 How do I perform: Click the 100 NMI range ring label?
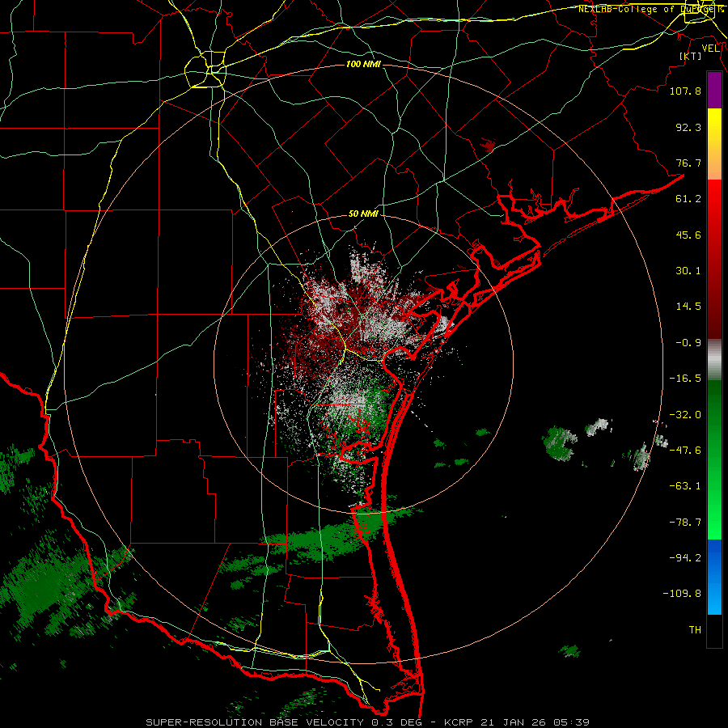coord(363,64)
